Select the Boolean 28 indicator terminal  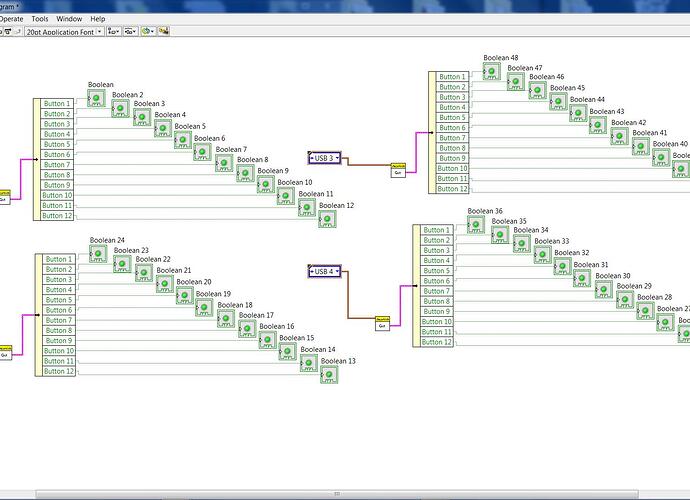click(645, 311)
